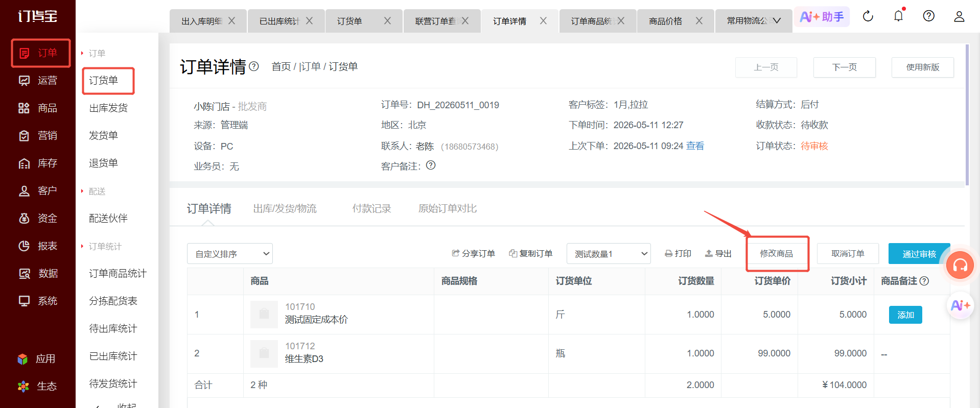This screenshot has height=408, width=980.
Task: Open the 应用 sidebar module
Action: coord(36,359)
